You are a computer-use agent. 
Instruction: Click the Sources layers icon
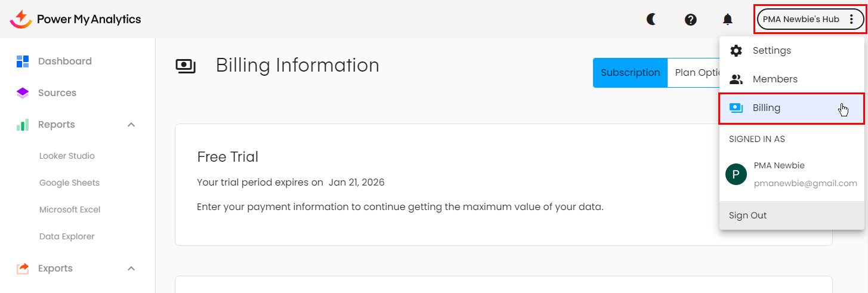pos(23,93)
